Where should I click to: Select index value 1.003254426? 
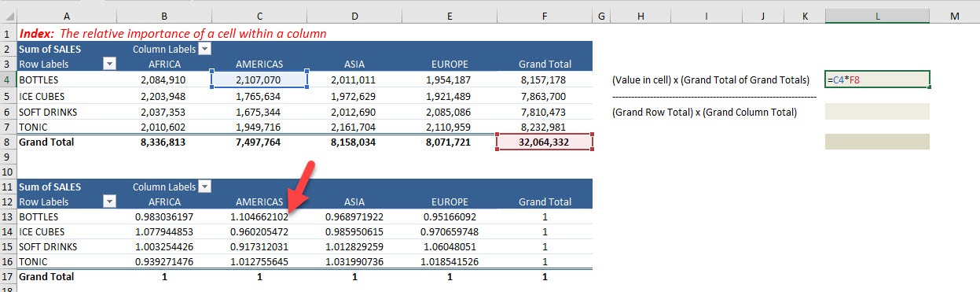click(163, 246)
